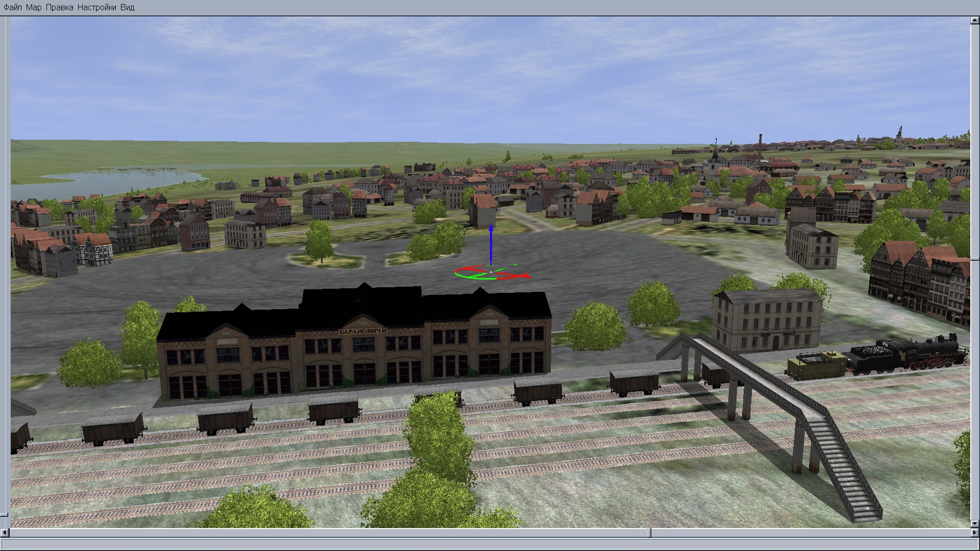Open the Вид menu
The width and height of the screenshot is (980, 551).
coord(128,8)
